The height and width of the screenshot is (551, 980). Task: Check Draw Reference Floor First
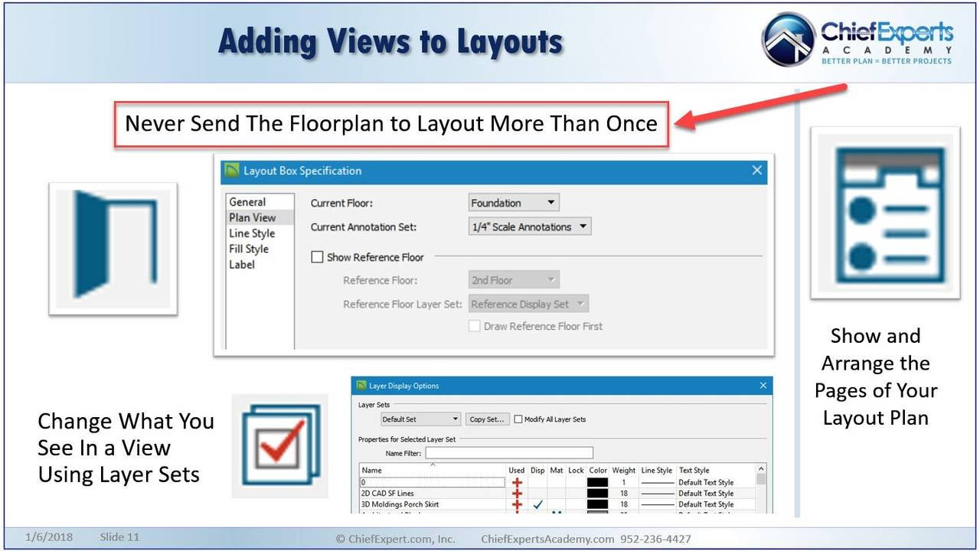475,326
